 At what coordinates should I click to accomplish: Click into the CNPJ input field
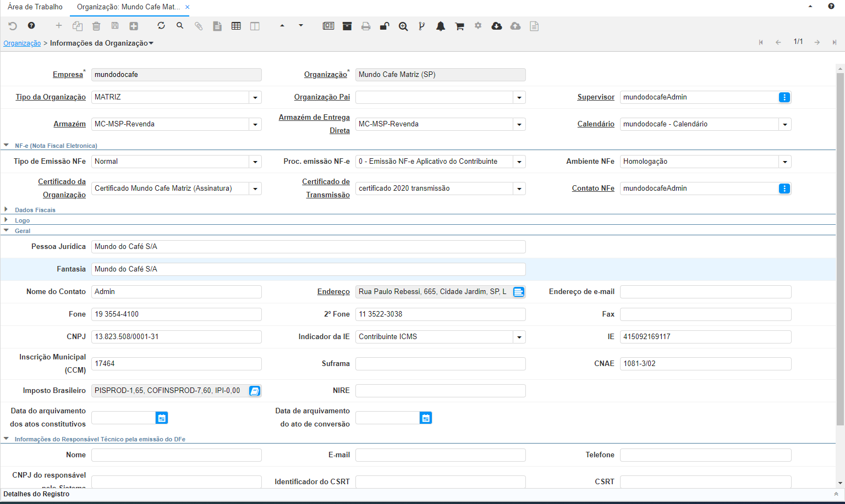tap(176, 337)
